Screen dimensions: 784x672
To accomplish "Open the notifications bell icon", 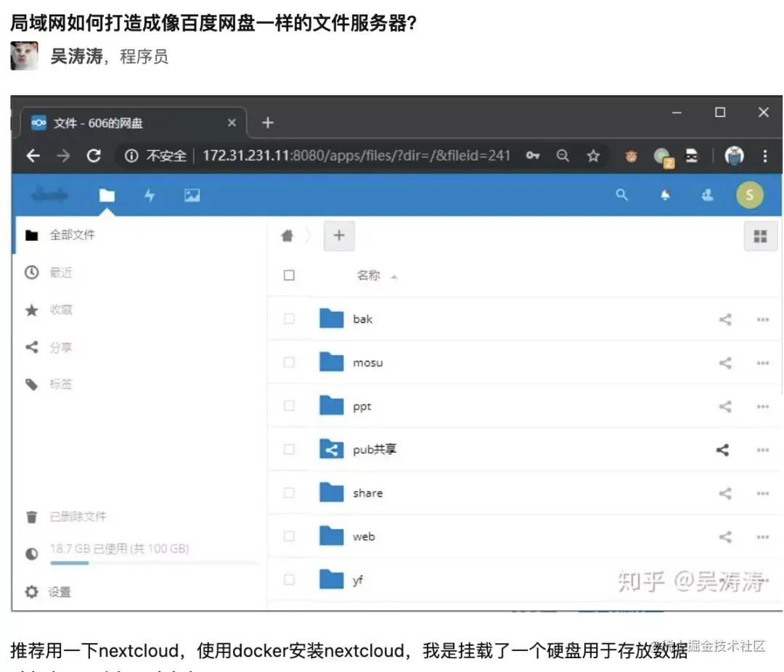I will (665, 195).
